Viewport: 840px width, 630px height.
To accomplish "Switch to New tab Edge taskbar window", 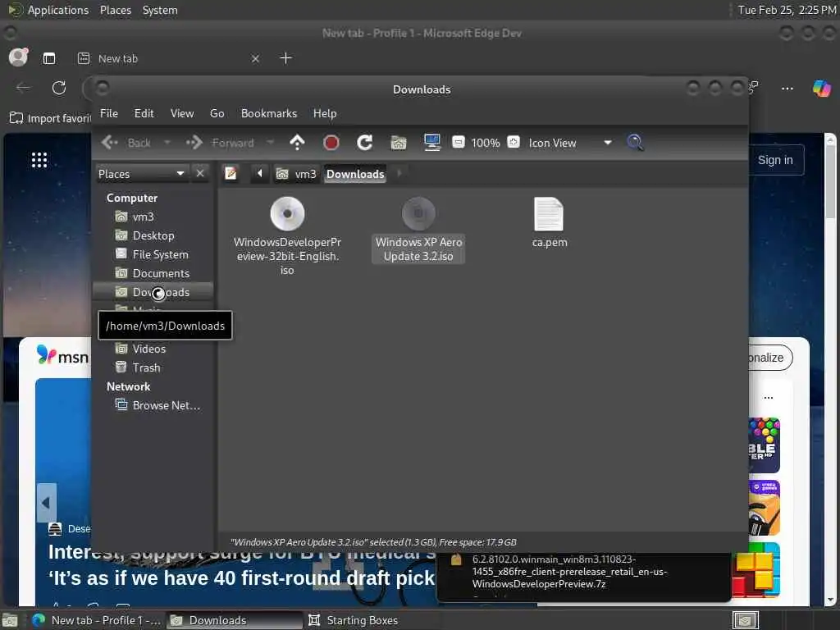I will [x=95, y=620].
